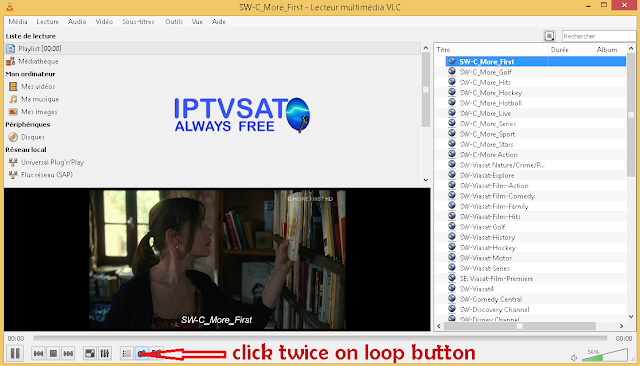Click the globe icon beside SW-Viasat-History
Screen dimensions: 640x366
(x=451, y=237)
